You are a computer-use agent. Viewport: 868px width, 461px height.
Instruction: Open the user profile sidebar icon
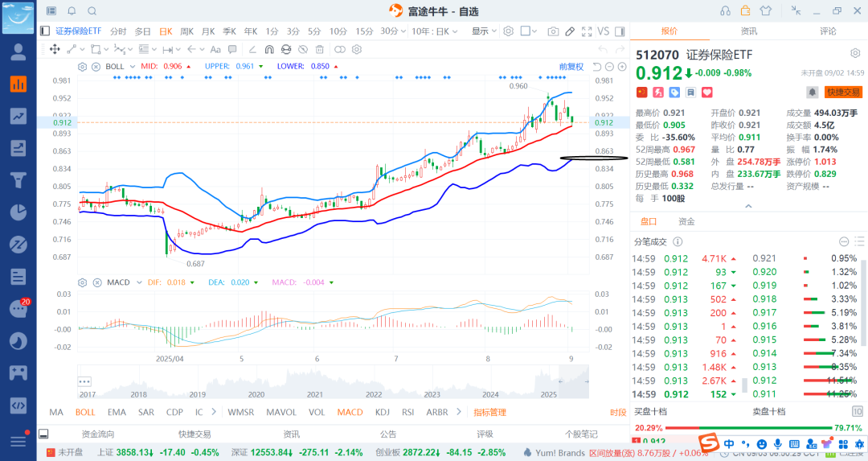coord(18,51)
